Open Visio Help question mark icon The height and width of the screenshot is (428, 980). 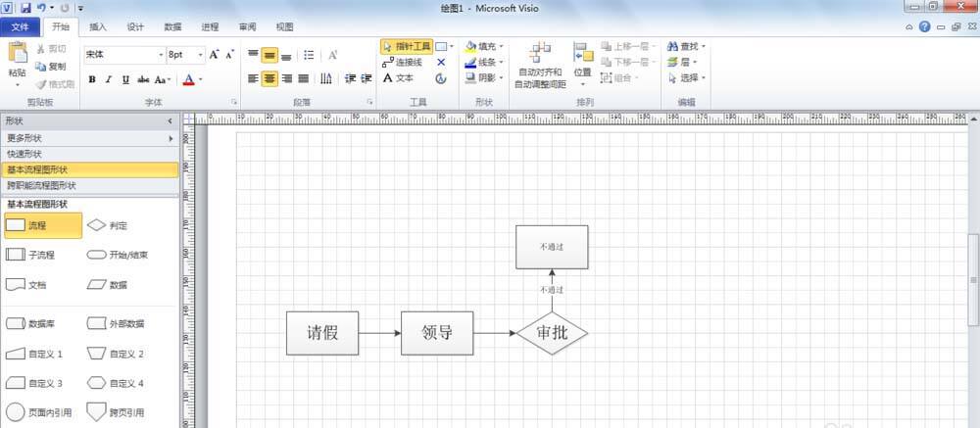click(925, 26)
